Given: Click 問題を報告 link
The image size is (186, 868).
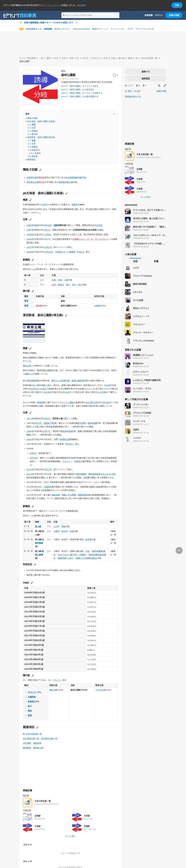Looking at the screenshot, I should 161,91.
